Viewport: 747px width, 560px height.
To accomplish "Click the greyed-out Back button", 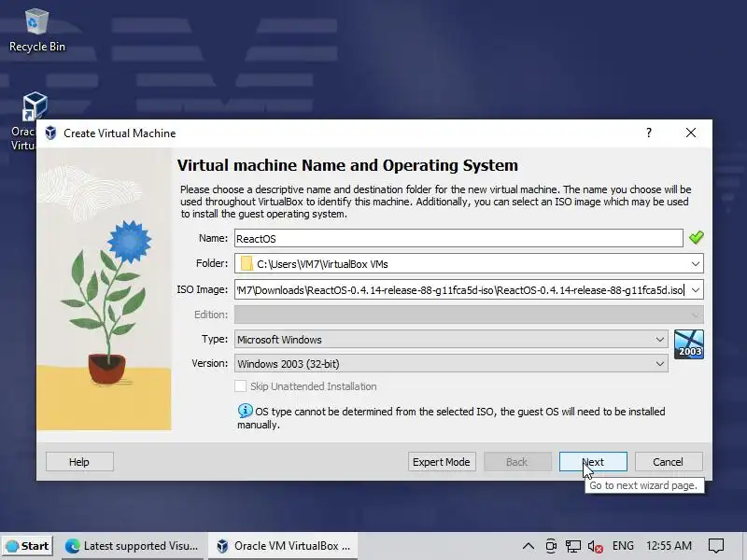I will pos(517,461).
